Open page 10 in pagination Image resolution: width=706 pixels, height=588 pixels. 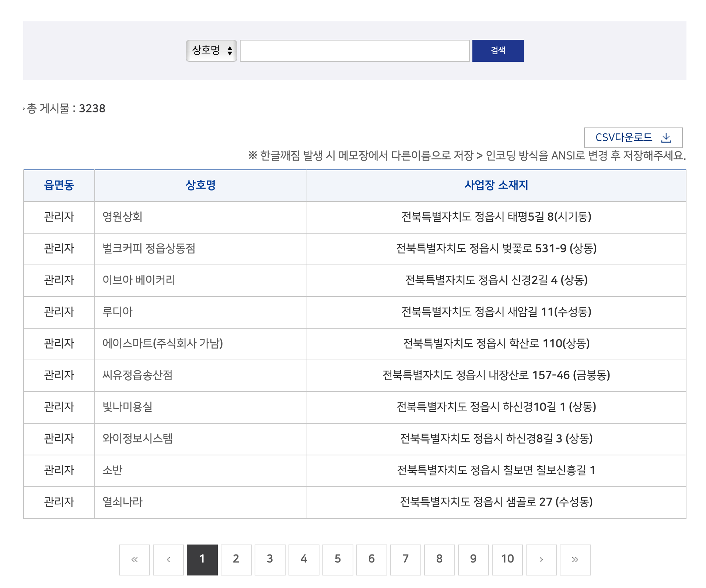click(x=507, y=559)
